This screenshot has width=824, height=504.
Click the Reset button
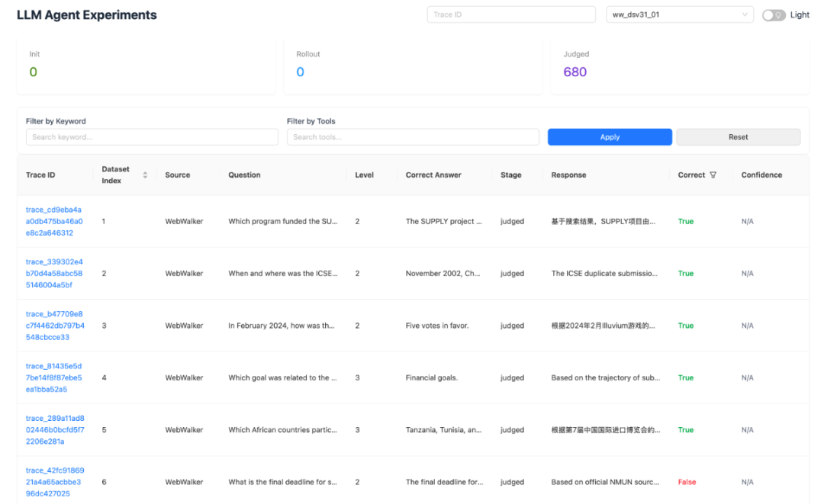tap(739, 137)
